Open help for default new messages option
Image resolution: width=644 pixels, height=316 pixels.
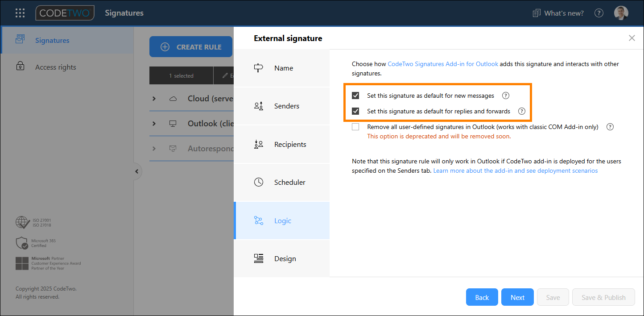(505, 96)
